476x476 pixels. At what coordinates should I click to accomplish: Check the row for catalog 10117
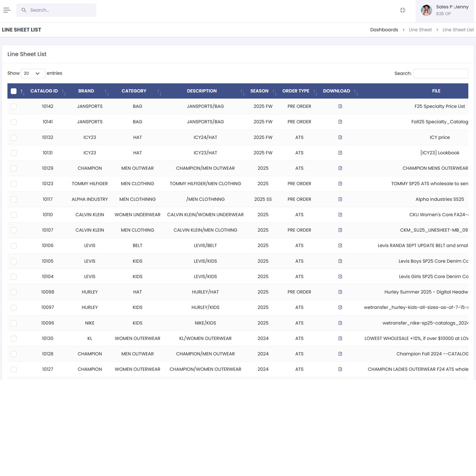coord(14,199)
